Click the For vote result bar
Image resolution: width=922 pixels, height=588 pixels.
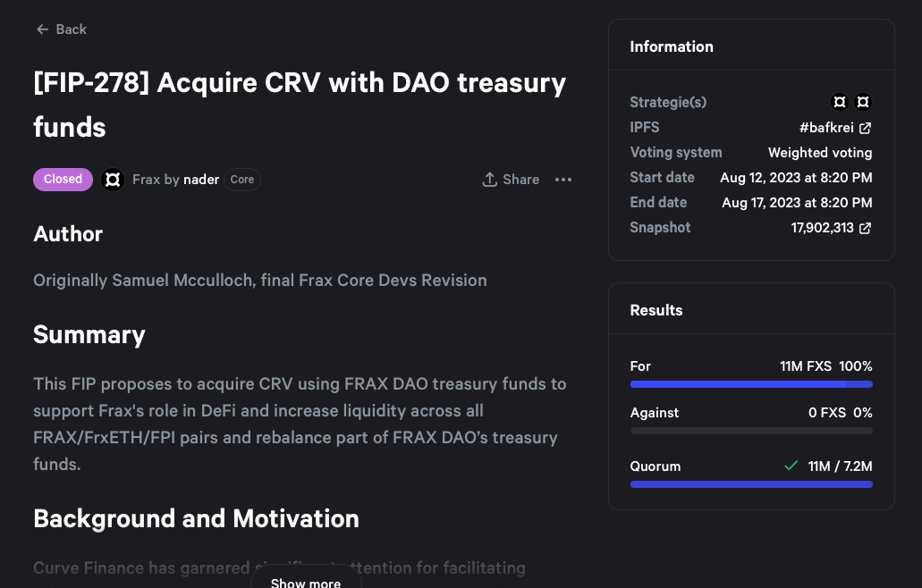click(x=751, y=384)
